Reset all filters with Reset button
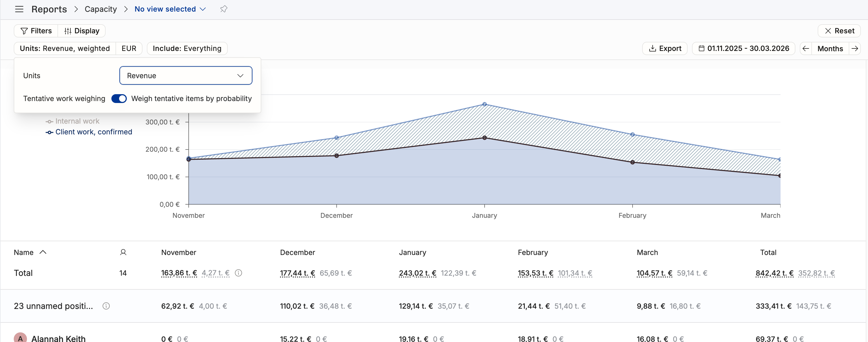The height and width of the screenshot is (342, 868). [839, 31]
